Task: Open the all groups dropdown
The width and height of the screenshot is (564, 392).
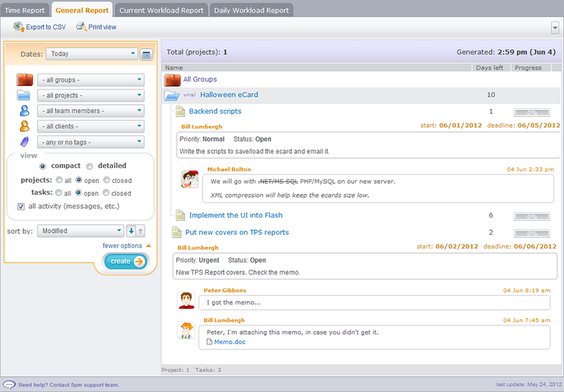Action: (x=91, y=80)
